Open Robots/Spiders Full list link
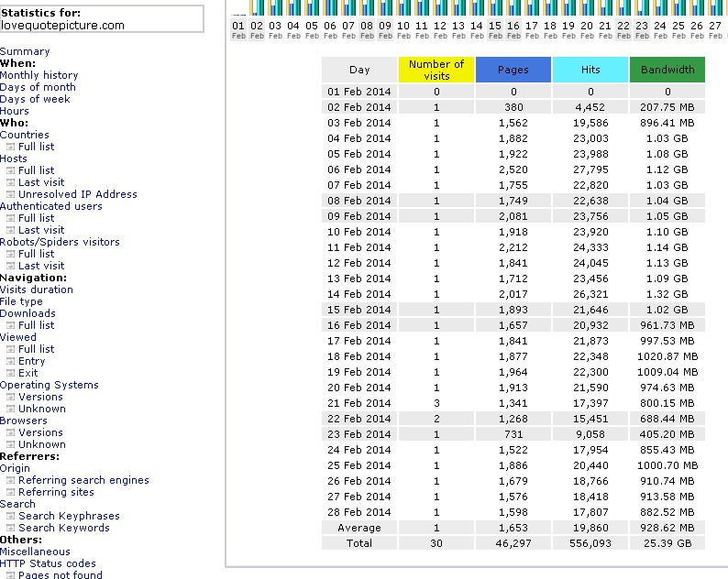This screenshot has height=579, width=728. pyautogui.click(x=36, y=254)
